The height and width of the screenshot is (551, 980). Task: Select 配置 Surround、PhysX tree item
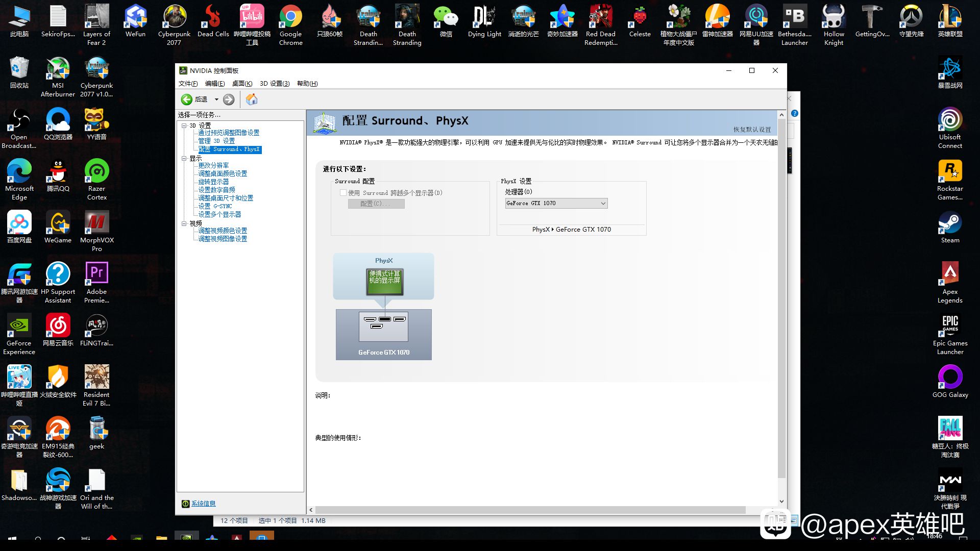click(x=229, y=149)
